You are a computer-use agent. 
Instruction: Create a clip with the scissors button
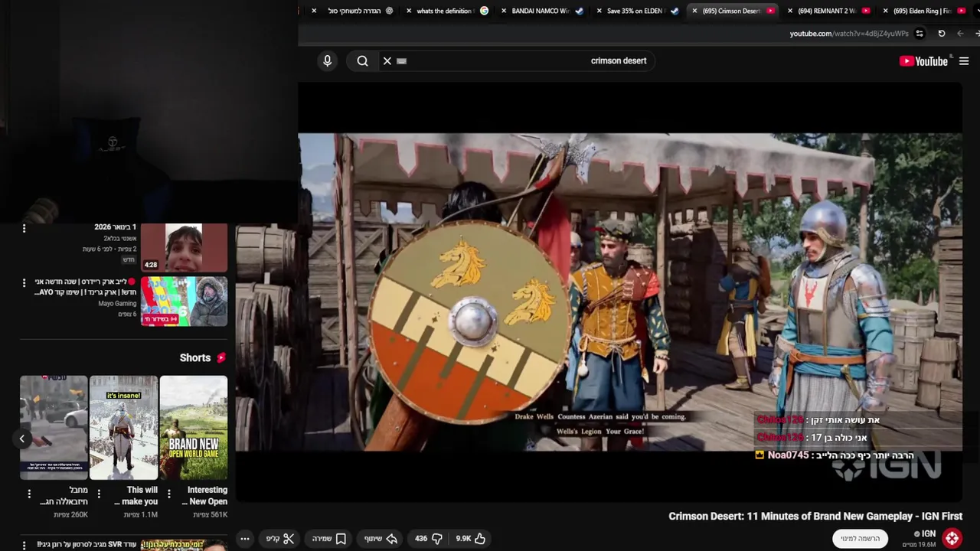pos(280,539)
